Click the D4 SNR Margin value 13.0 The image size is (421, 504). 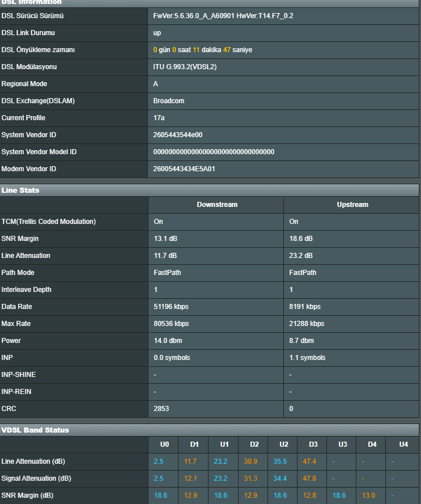tap(368, 495)
